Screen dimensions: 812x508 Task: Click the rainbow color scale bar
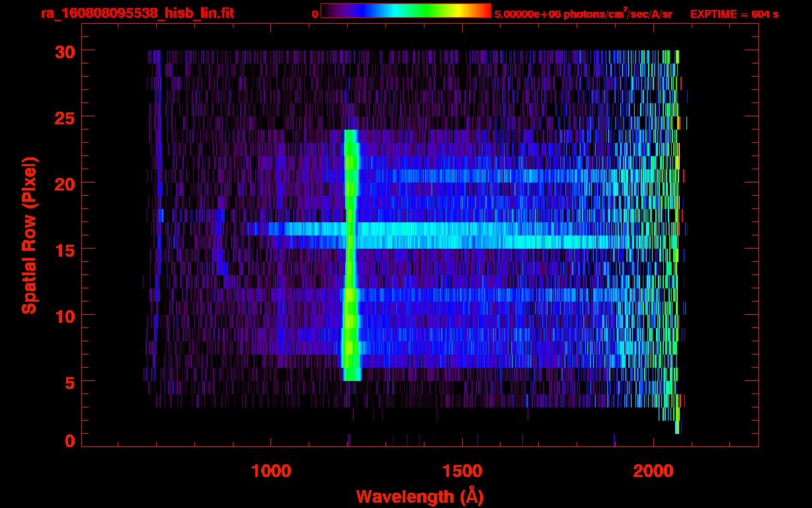click(405, 11)
